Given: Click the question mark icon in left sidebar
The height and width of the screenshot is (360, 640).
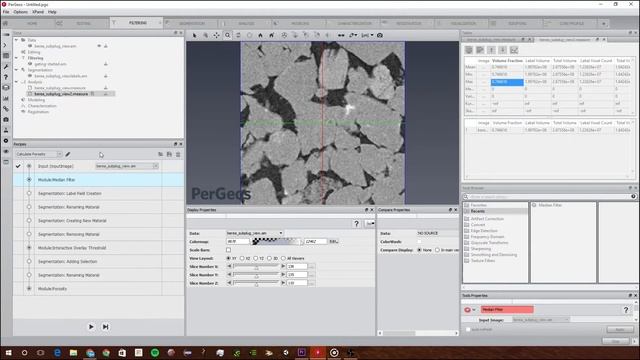Looking at the screenshot, I should coord(6,77).
